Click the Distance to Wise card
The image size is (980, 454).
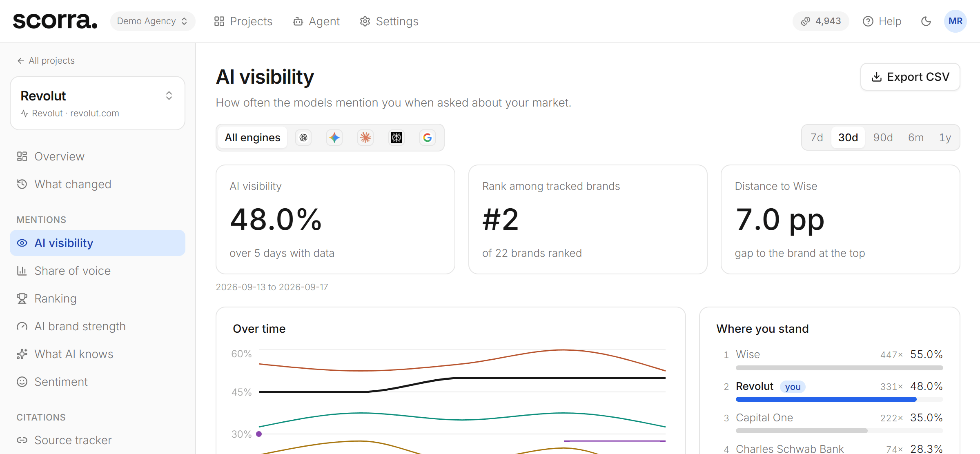pyautogui.click(x=840, y=219)
